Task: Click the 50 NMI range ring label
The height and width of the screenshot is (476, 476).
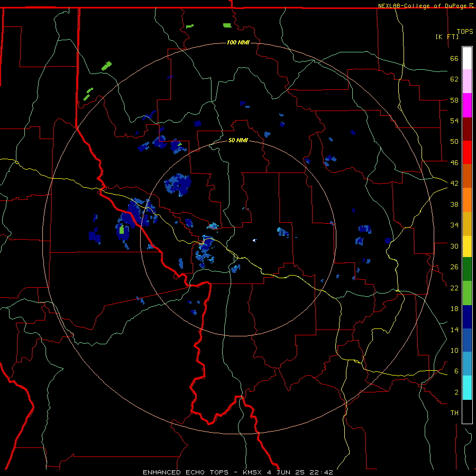Action: (238, 141)
